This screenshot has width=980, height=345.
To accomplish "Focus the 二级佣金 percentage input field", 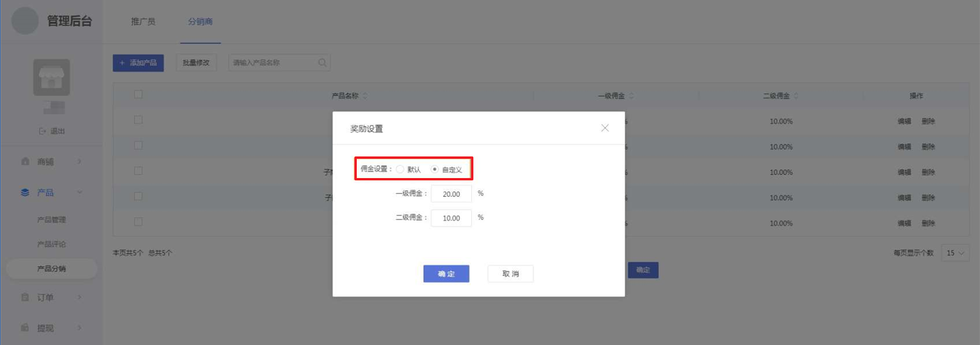I will point(451,218).
